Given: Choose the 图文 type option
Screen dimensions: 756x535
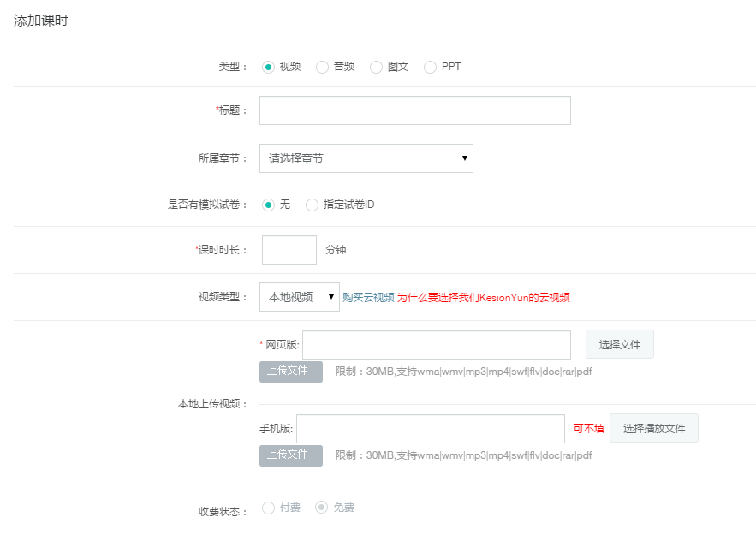Looking at the screenshot, I should pyautogui.click(x=377, y=67).
